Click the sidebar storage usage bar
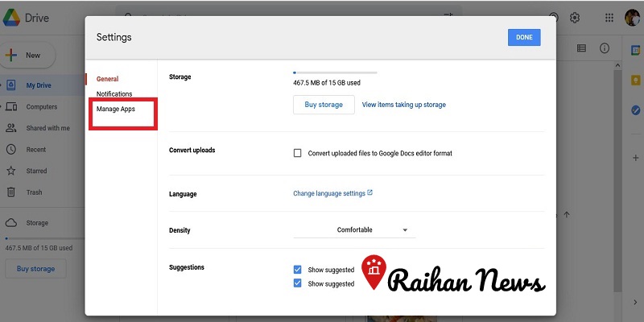This screenshot has height=322, width=644. 44,238
